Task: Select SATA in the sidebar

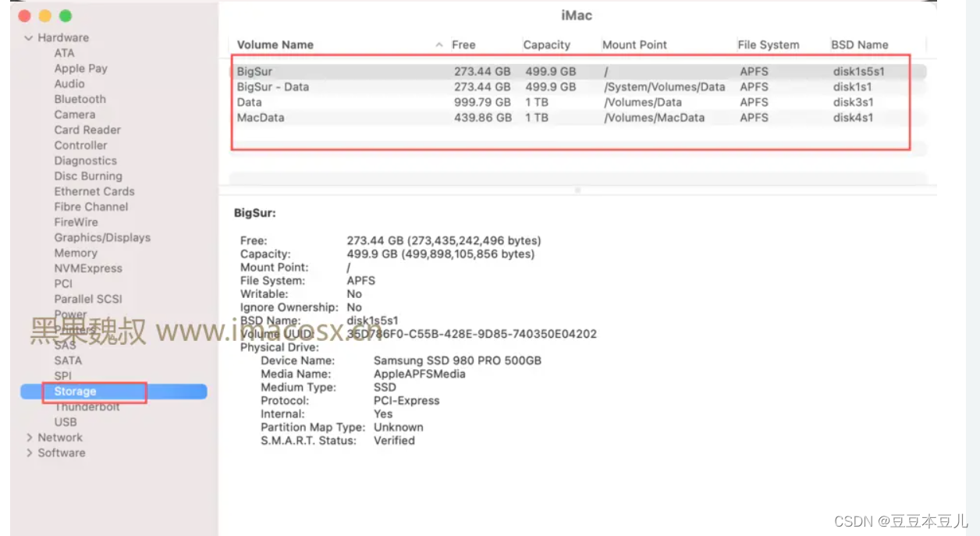Action: tap(68, 360)
